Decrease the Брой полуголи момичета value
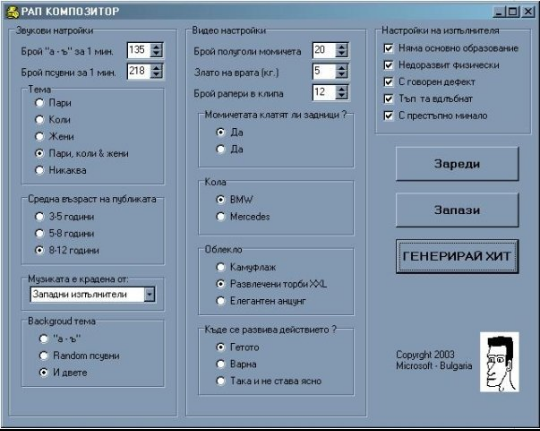This screenshot has width=540, height=431. (342, 53)
